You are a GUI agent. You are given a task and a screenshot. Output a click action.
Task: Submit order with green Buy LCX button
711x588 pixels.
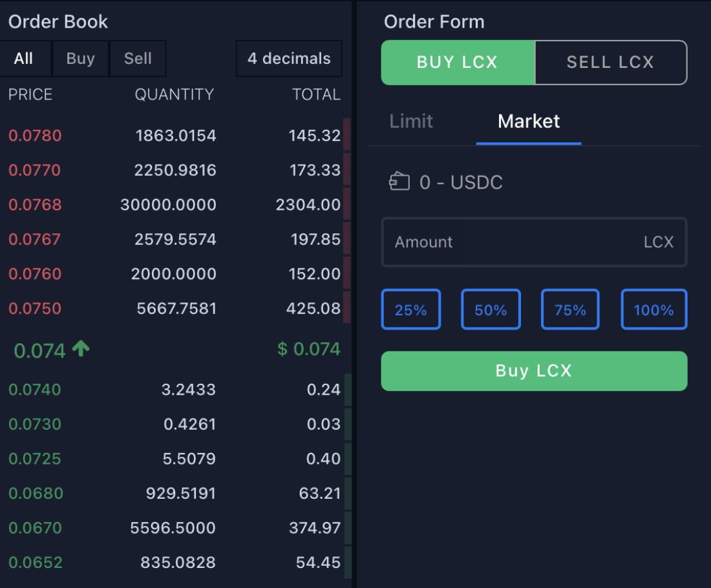coord(534,371)
